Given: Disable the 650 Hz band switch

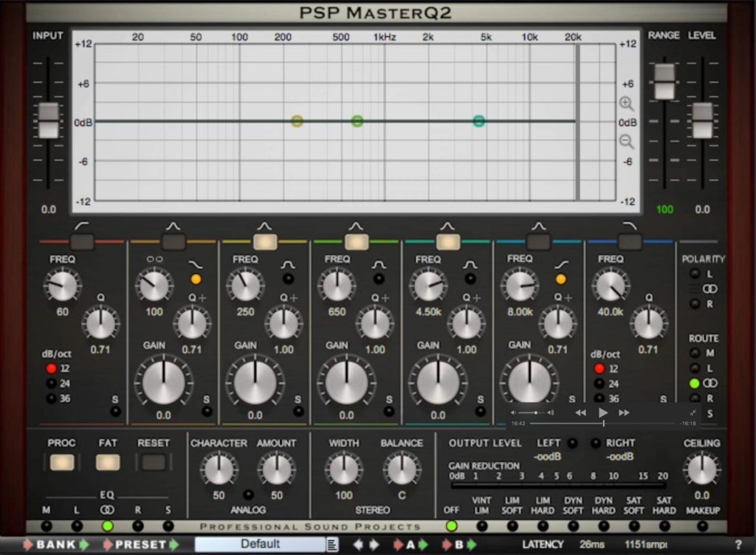Looking at the screenshot, I should pos(357,241).
